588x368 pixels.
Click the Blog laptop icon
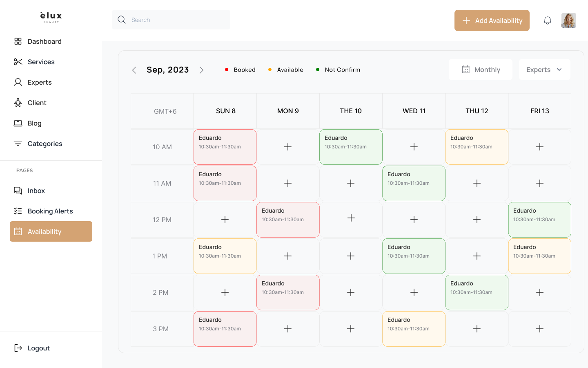pos(18,123)
